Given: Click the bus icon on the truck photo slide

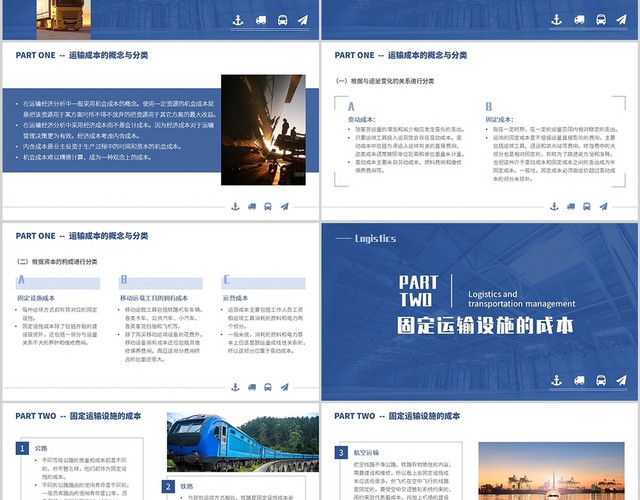Looking at the screenshot, I should (x=282, y=20).
